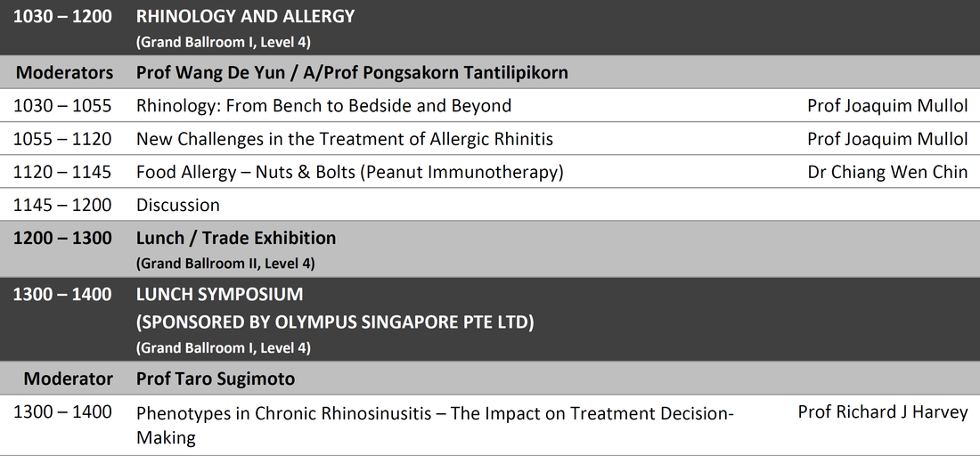Screen dimensions: 980x456
Task: Click speaker Prof Richard J Harvey
Action: tap(883, 412)
